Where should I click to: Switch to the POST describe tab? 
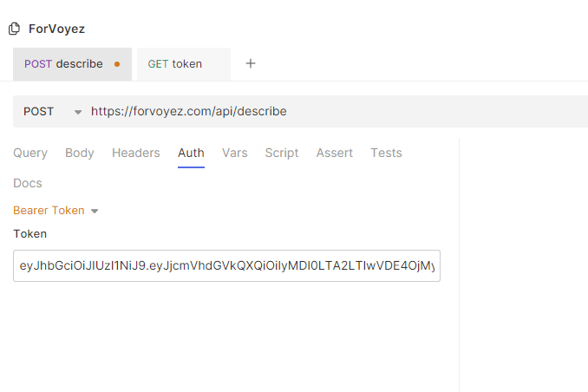coord(72,64)
